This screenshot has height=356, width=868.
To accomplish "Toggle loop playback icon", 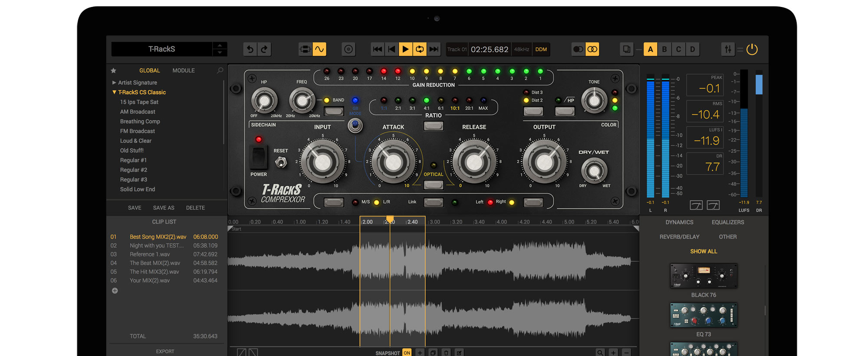I will [x=420, y=49].
